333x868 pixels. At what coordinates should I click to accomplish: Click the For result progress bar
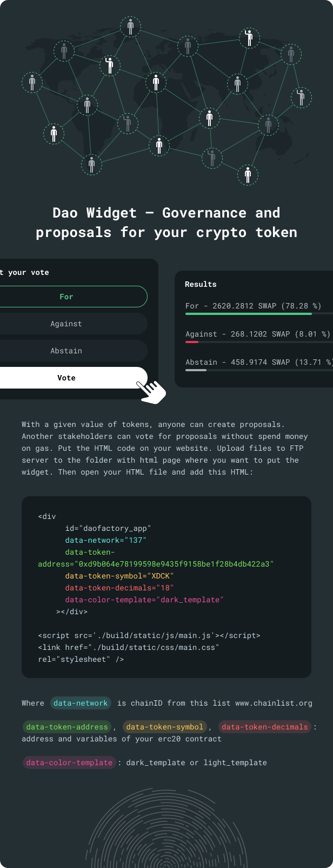coord(248,313)
